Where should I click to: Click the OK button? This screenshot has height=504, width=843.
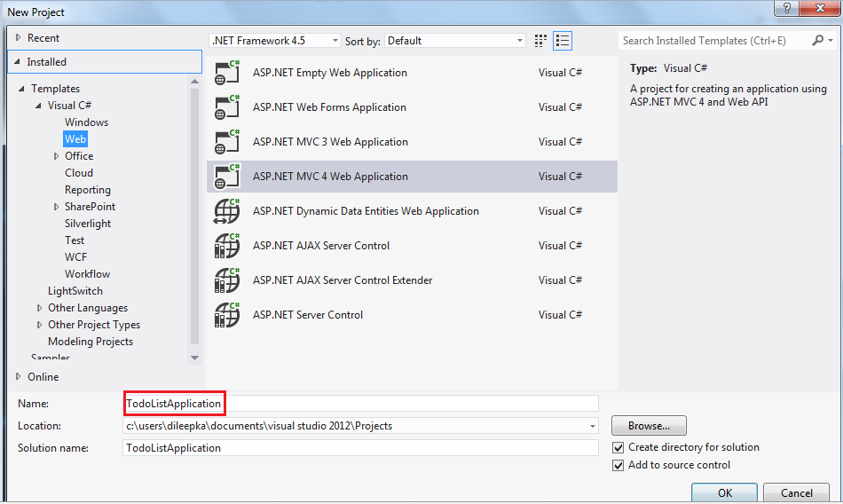pyautogui.click(x=725, y=492)
